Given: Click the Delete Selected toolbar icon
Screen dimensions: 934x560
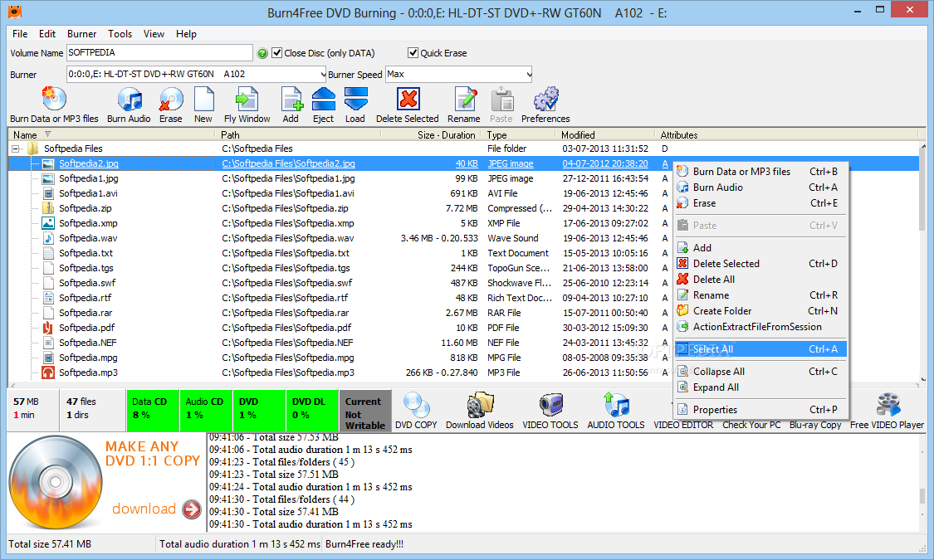Looking at the screenshot, I should pyautogui.click(x=408, y=99).
